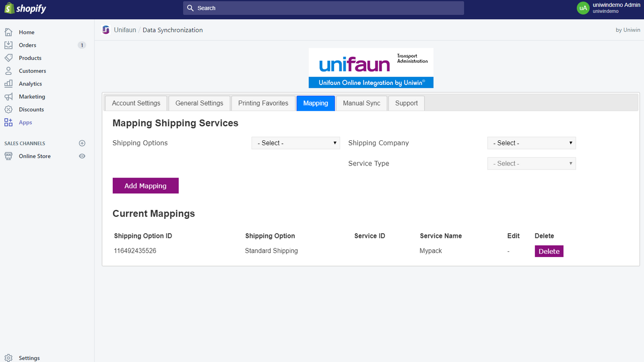Click the Settings gear icon
Image resolution: width=644 pixels, height=362 pixels.
coord(8,358)
